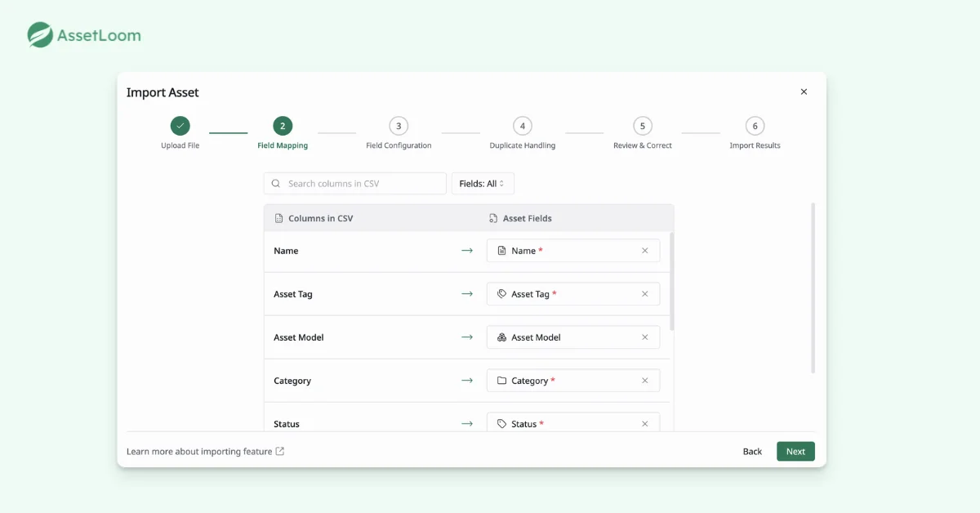Open the Asset Tag field selector
Image resolution: width=980 pixels, height=513 pixels.
[573, 294]
